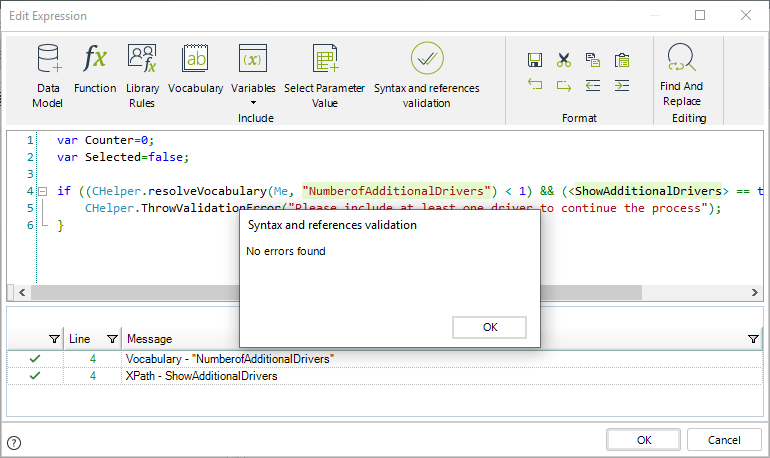
Task: Click the Redo arrow icon
Action: click(x=564, y=86)
